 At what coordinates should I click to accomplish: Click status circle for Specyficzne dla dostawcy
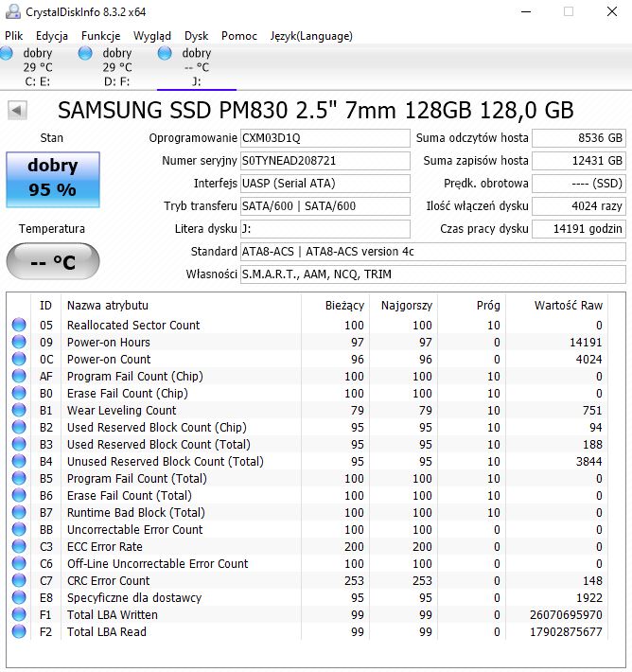(19, 597)
